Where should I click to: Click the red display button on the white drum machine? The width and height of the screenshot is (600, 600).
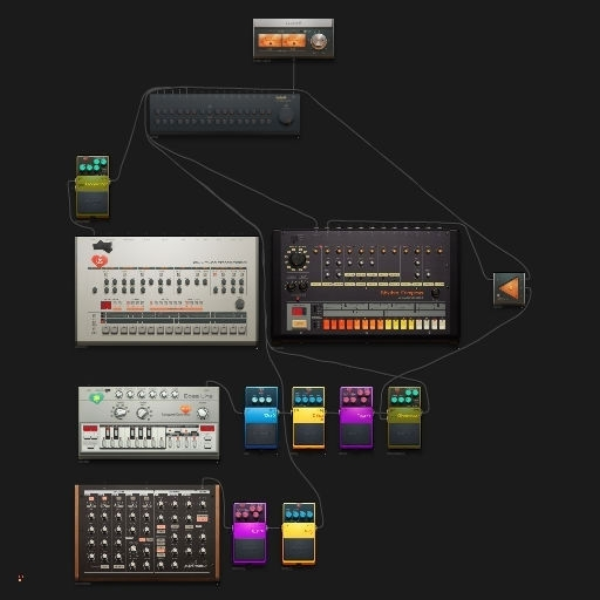pyautogui.click(x=106, y=305)
